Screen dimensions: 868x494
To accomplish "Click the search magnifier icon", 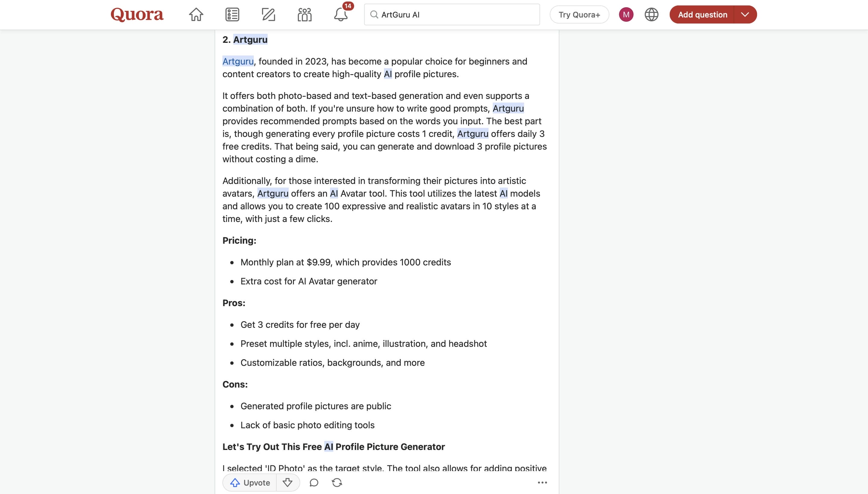I will (374, 14).
